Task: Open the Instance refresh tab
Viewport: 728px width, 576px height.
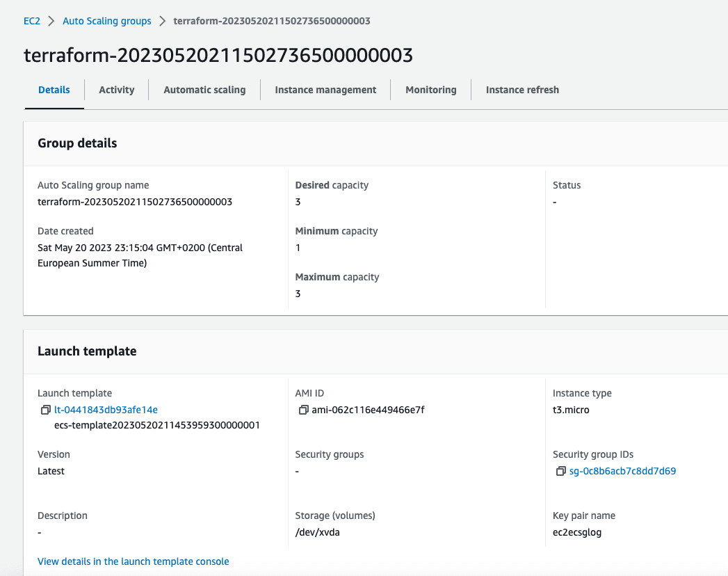Action: [x=522, y=90]
